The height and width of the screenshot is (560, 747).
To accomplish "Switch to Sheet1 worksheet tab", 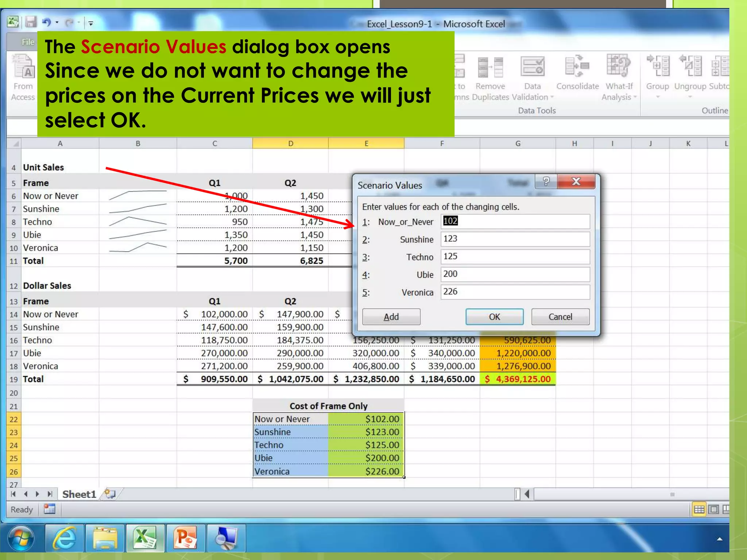I will (x=79, y=494).
